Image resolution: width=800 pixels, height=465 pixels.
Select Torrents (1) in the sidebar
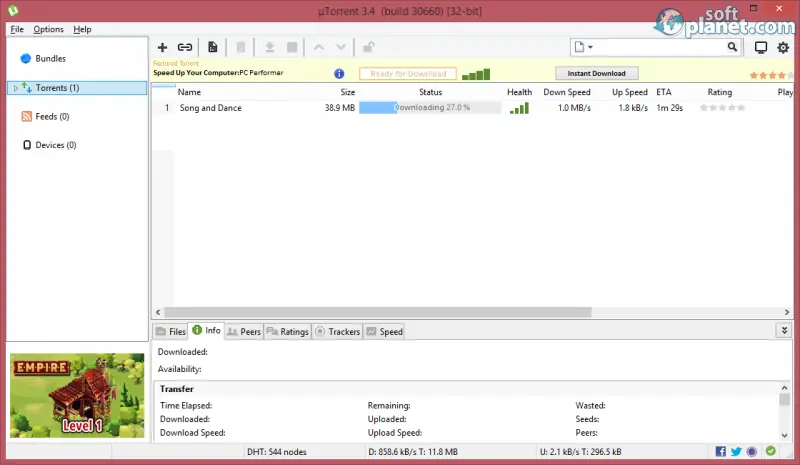78,88
